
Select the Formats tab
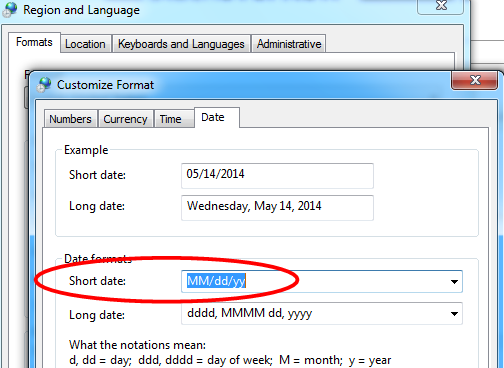click(x=34, y=42)
